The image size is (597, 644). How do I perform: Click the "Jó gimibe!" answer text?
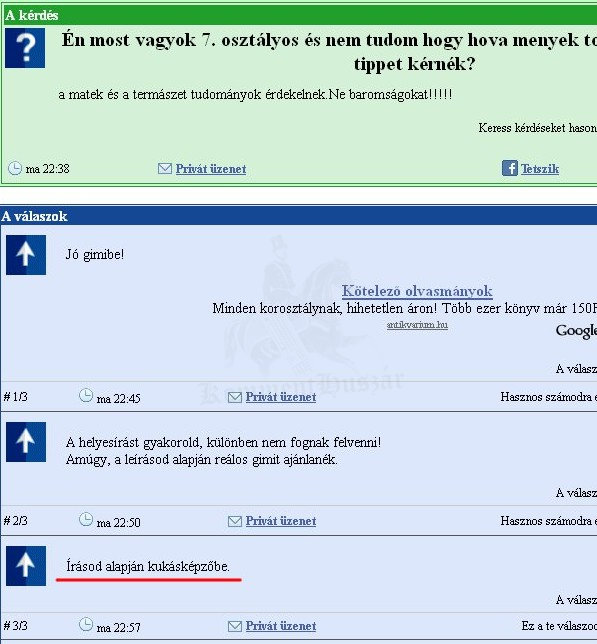tap(95, 255)
